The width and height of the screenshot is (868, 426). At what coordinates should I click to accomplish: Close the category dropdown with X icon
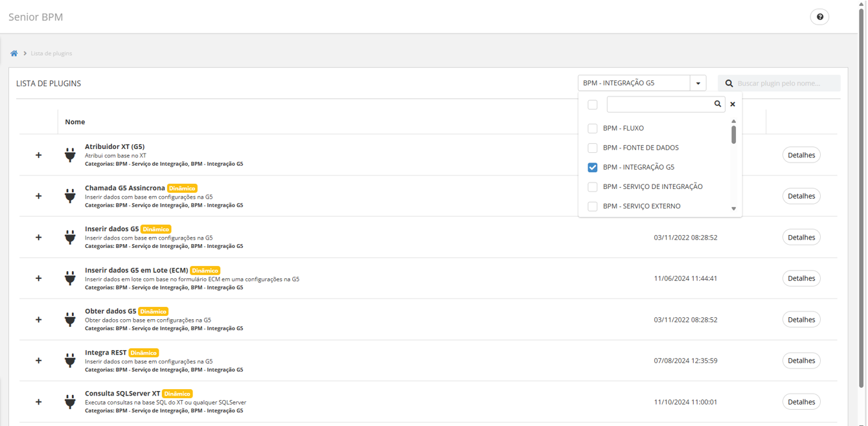coord(733,104)
